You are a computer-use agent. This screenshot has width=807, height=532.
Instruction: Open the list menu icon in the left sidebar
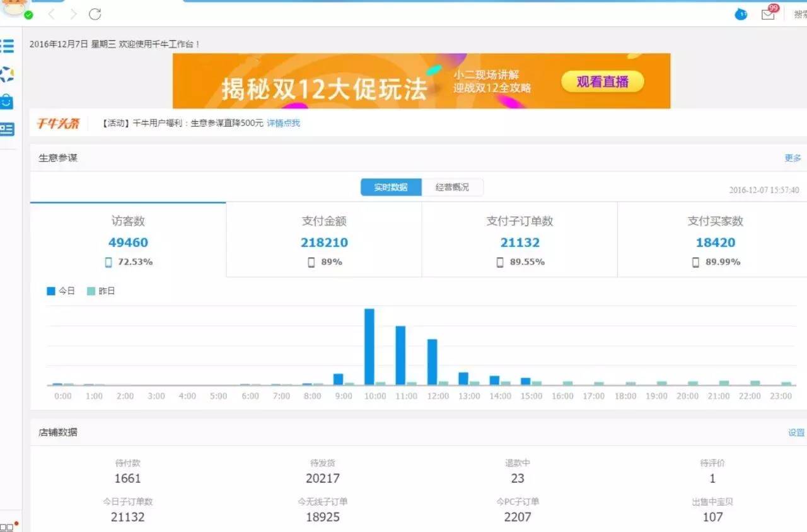(x=9, y=45)
